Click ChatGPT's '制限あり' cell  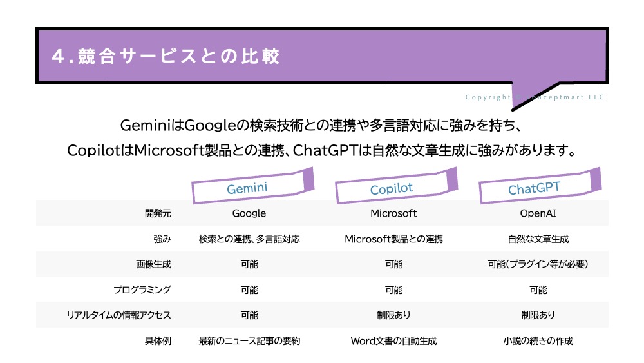click(538, 315)
